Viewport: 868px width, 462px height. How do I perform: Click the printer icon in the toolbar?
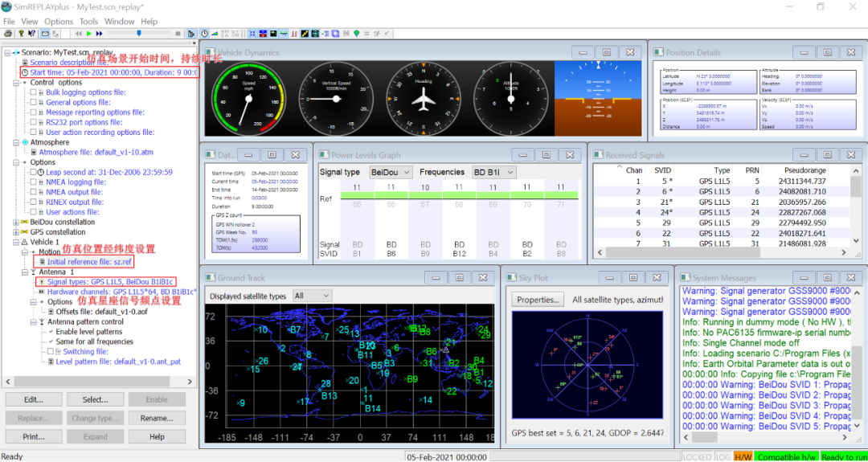click(x=8, y=34)
